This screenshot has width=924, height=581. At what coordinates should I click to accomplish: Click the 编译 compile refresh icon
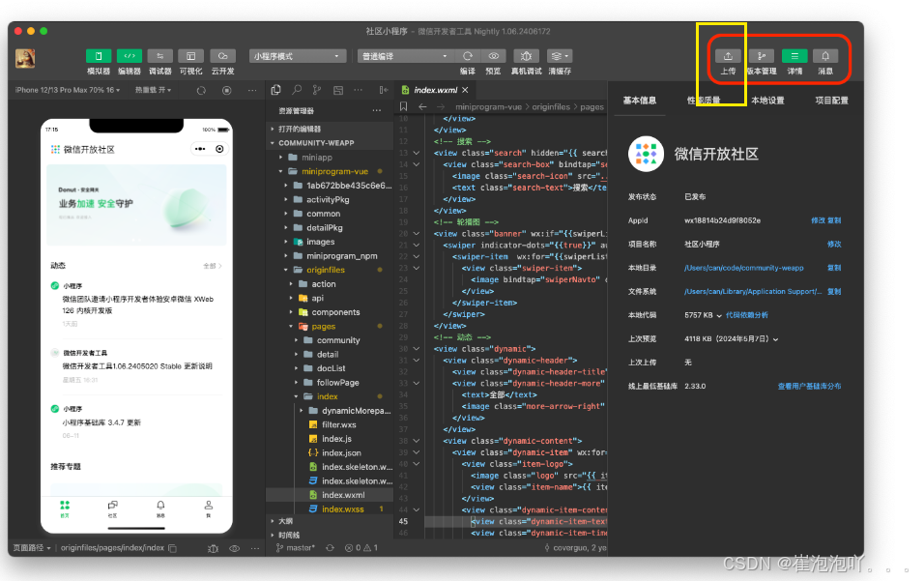467,56
